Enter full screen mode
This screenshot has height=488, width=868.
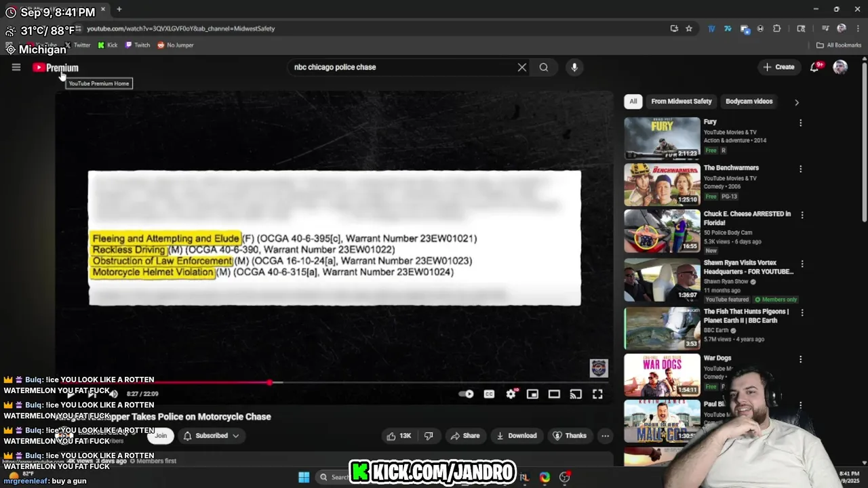click(597, 394)
